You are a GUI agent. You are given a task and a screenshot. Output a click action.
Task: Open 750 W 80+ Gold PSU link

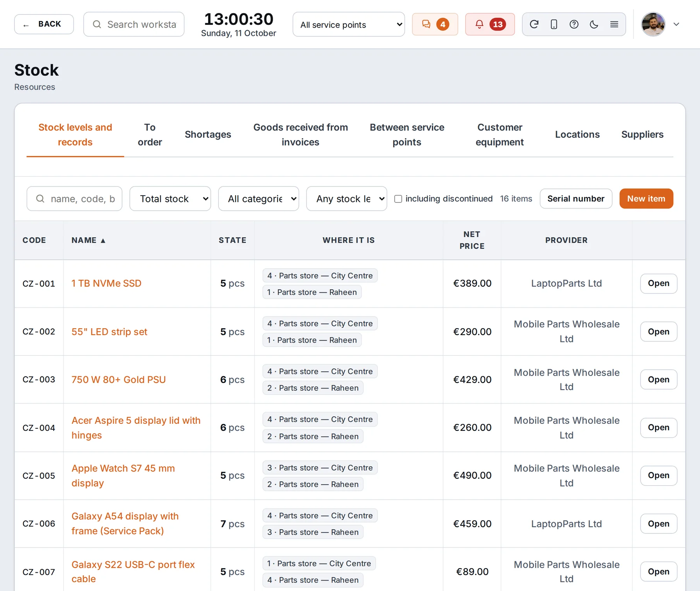coord(119,380)
